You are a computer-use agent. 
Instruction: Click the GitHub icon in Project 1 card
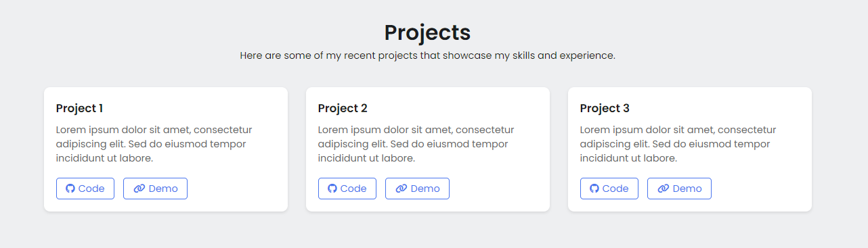[x=70, y=189]
